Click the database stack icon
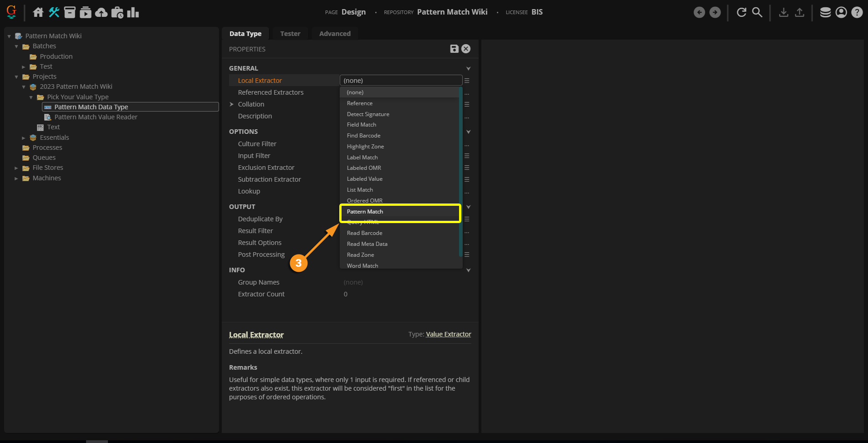Viewport: 868px width, 443px height. click(x=825, y=12)
